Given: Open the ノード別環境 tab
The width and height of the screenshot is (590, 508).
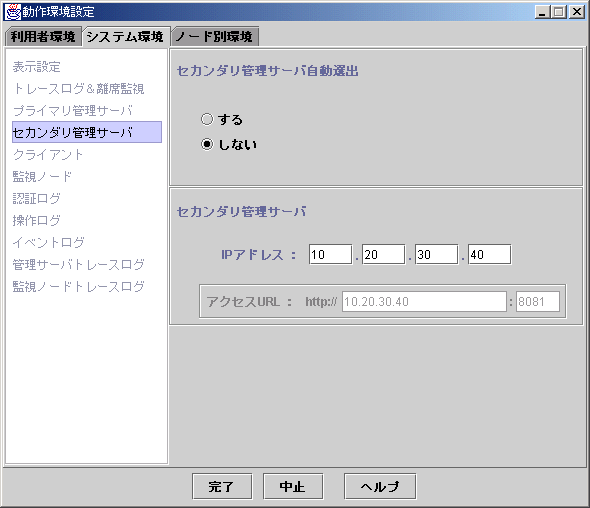Looking at the screenshot, I should (214, 37).
